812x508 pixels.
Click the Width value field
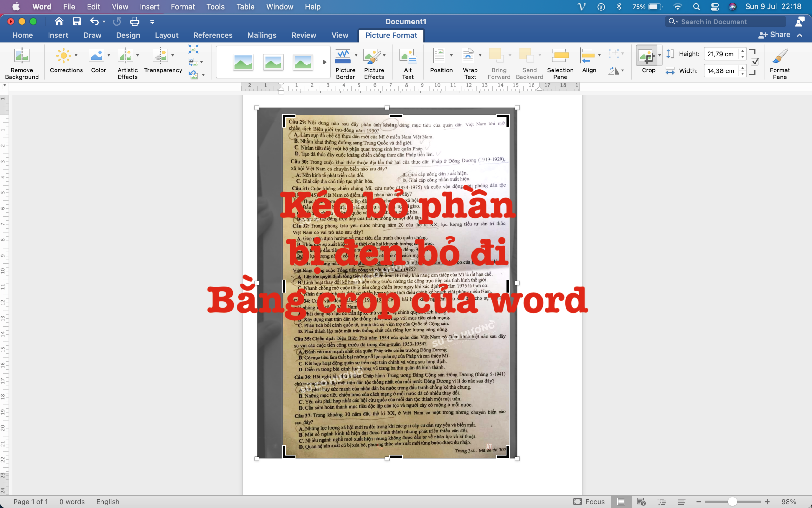click(x=721, y=71)
